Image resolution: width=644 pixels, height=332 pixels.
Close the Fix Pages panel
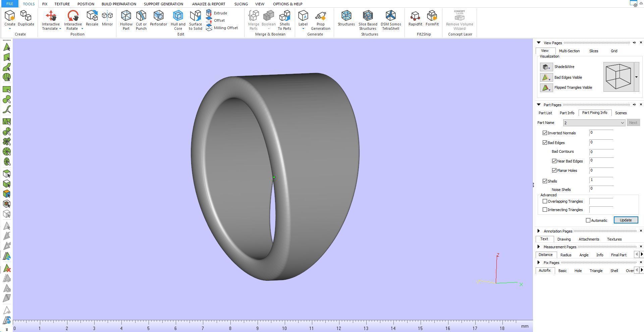pos(641,262)
